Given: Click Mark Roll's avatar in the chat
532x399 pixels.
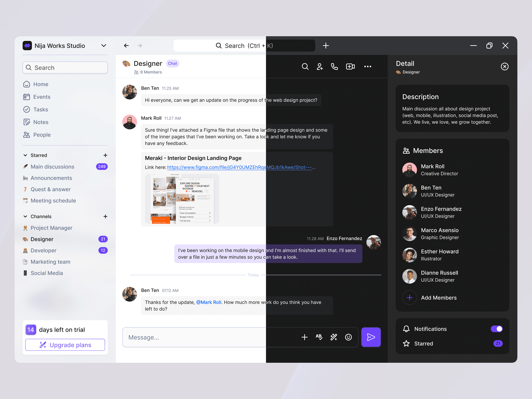Looking at the screenshot, I should pos(130,122).
